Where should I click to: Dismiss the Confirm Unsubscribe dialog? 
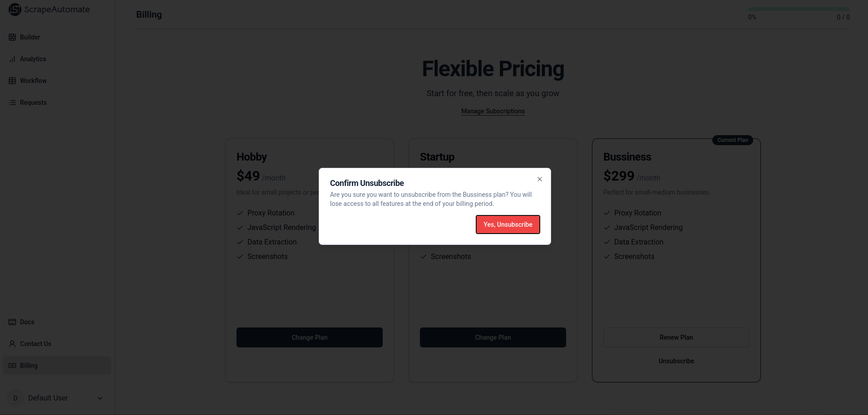pyautogui.click(x=539, y=179)
